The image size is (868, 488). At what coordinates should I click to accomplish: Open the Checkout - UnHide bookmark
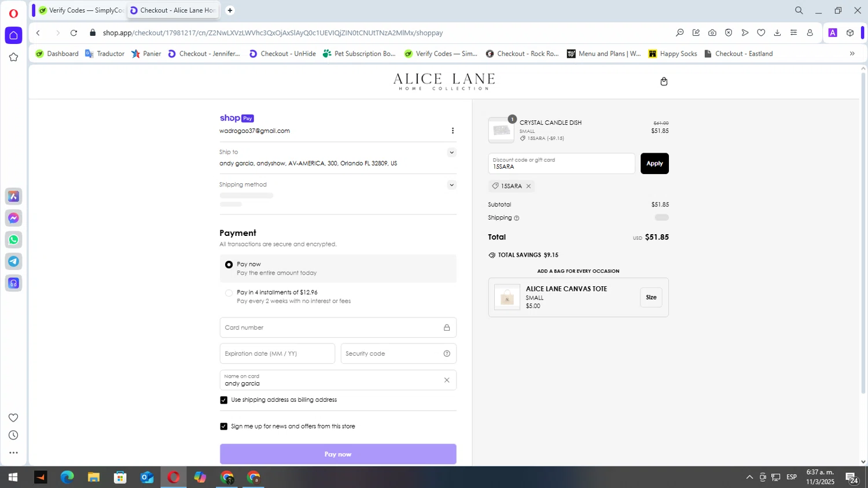click(282, 54)
